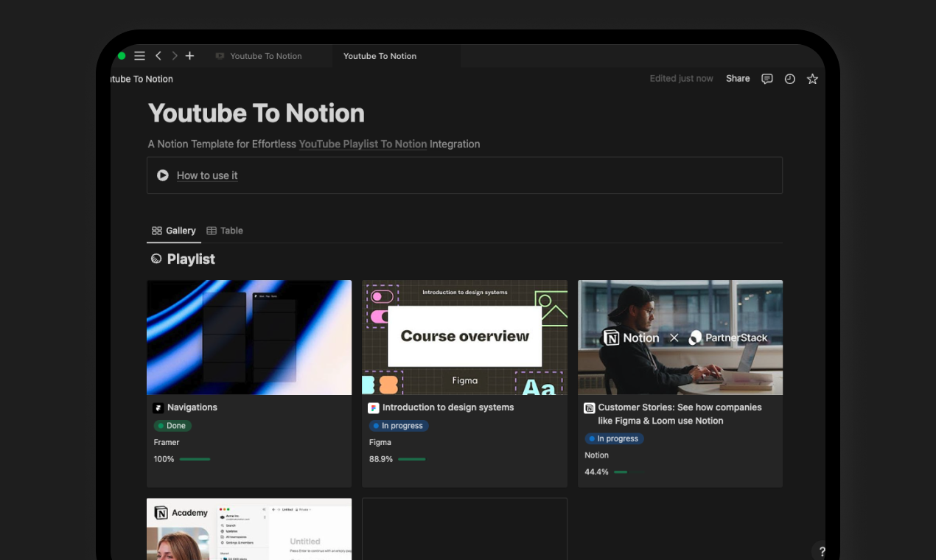The height and width of the screenshot is (560, 936).
Task: Click the Notion label above 44.4%
Action: (x=597, y=455)
